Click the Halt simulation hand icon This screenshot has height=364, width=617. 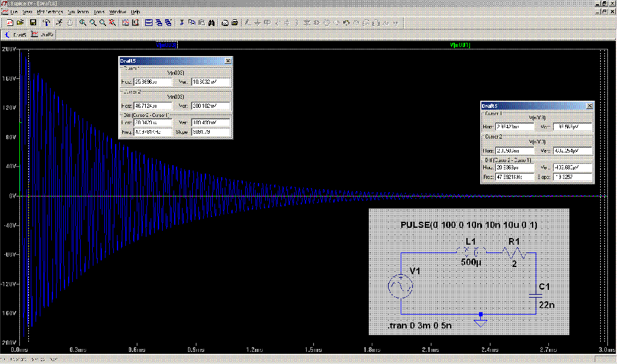pos(70,23)
